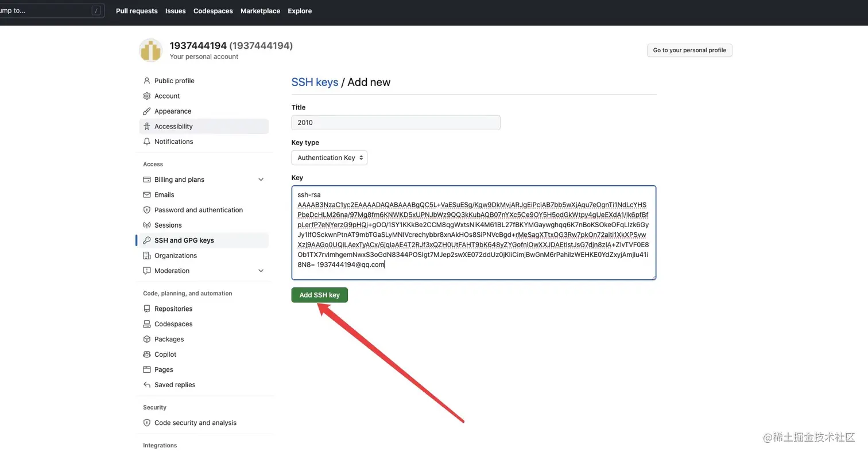
Task: Click the Password and authentication shield icon
Action: pyautogui.click(x=147, y=210)
